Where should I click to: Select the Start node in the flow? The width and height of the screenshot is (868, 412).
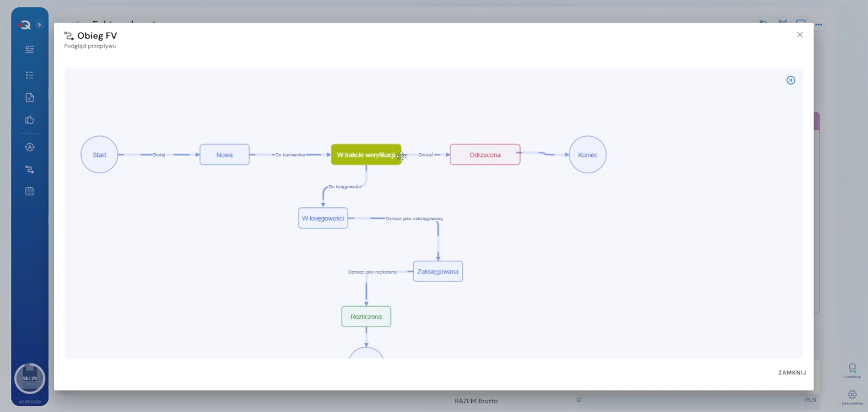click(99, 155)
